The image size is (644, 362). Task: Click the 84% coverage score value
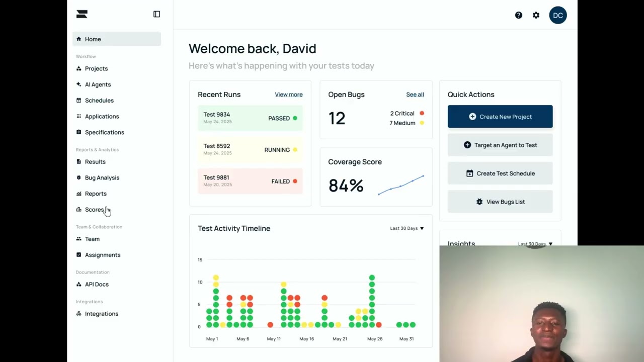(x=346, y=186)
